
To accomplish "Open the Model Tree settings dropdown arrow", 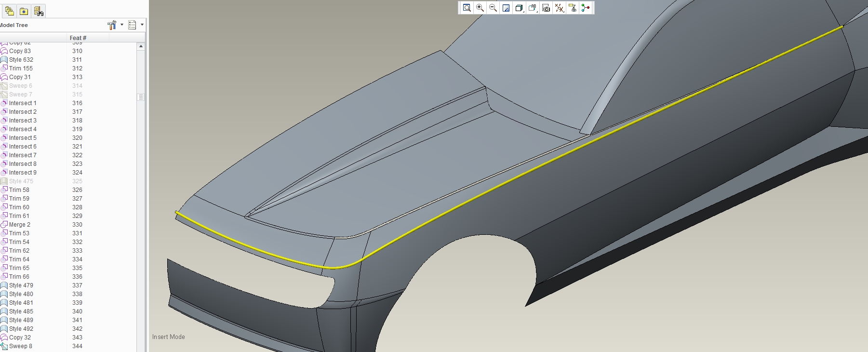I will (x=122, y=25).
